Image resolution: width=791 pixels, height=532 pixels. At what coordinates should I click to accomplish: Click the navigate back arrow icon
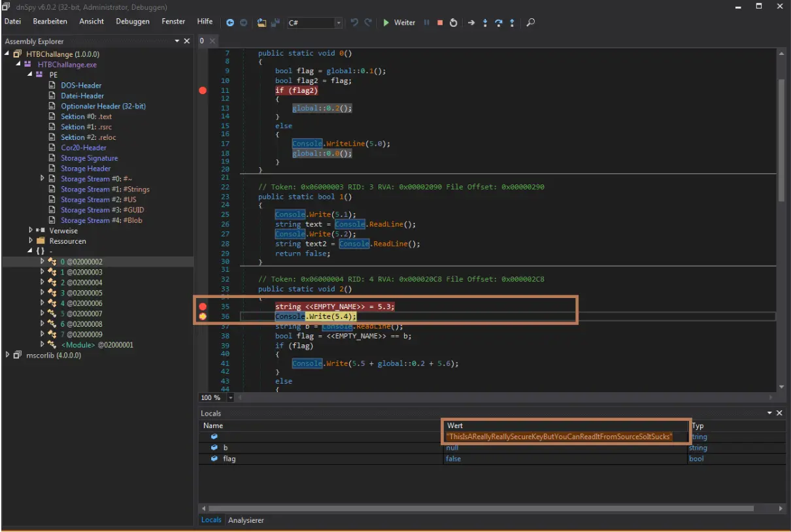(230, 23)
